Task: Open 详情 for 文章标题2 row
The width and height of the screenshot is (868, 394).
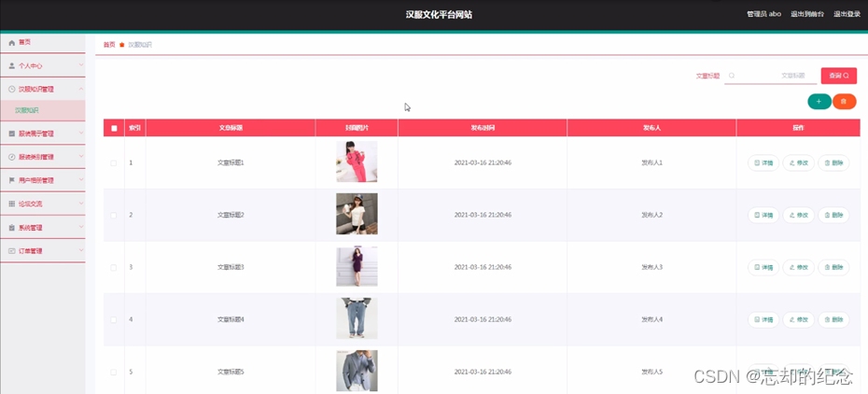Action: point(763,215)
